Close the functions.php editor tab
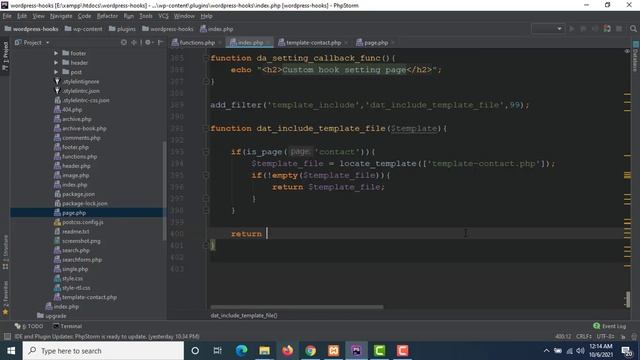The image size is (640, 360). 220,42
